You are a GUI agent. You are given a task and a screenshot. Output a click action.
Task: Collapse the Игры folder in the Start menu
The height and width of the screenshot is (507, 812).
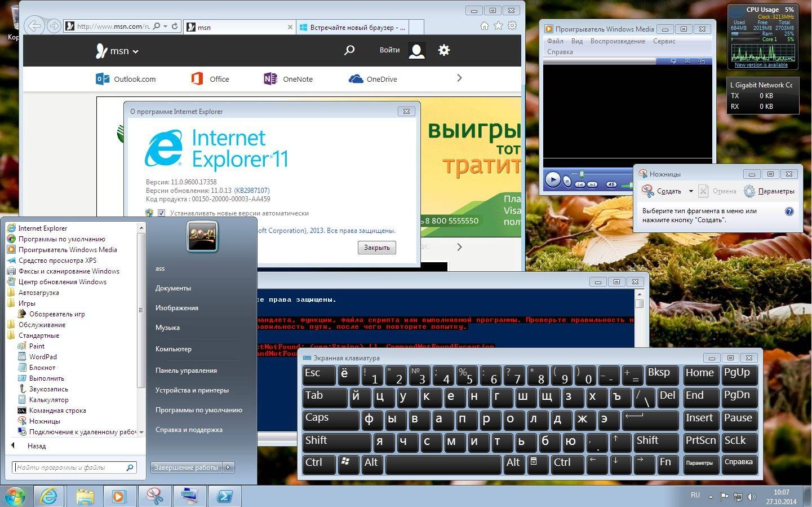point(23,303)
